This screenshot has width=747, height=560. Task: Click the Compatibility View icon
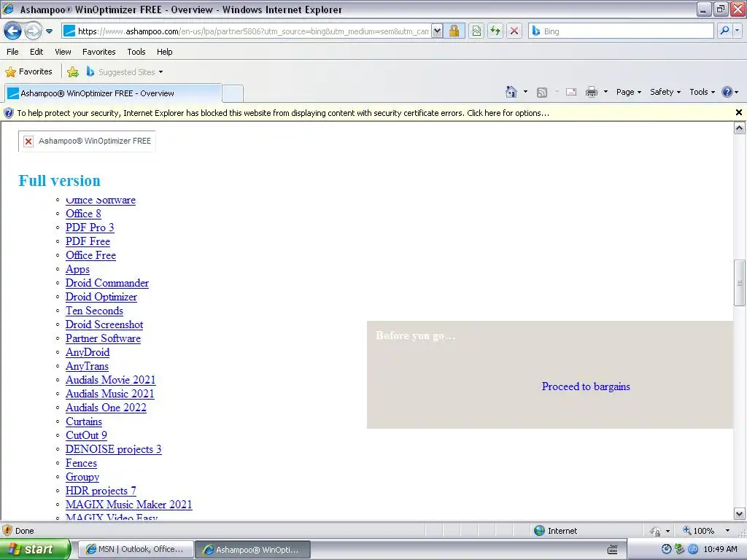click(x=476, y=31)
